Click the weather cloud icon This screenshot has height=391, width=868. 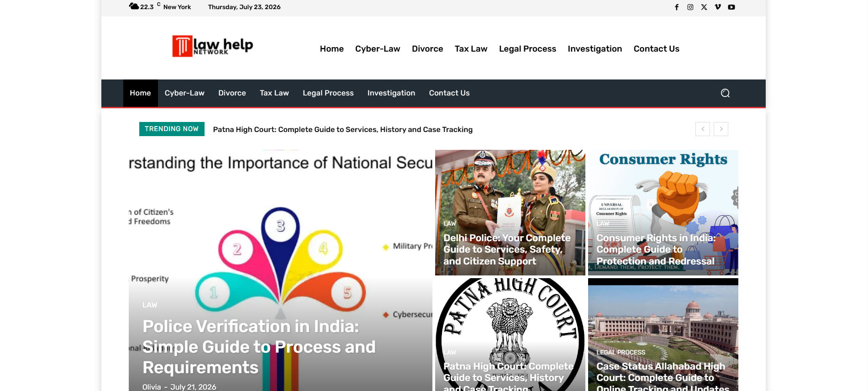[x=134, y=6]
